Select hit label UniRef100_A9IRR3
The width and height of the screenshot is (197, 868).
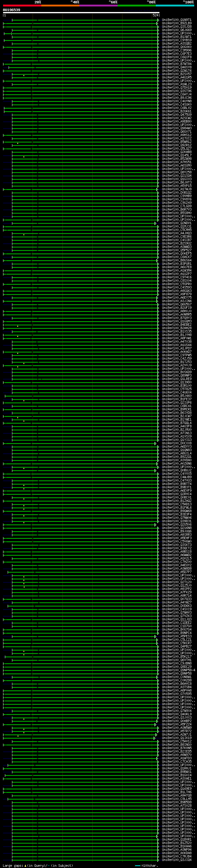coord(177,535)
